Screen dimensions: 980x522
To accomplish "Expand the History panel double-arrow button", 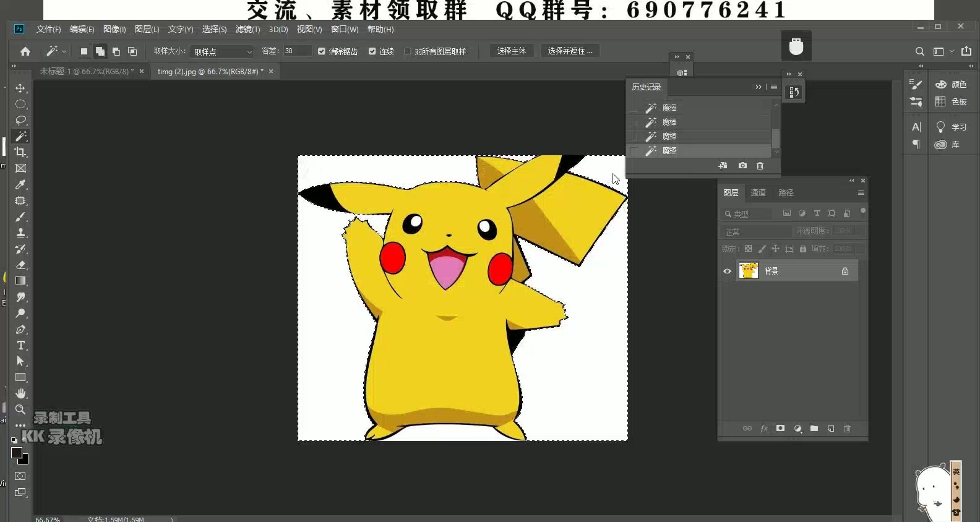I will [759, 87].
